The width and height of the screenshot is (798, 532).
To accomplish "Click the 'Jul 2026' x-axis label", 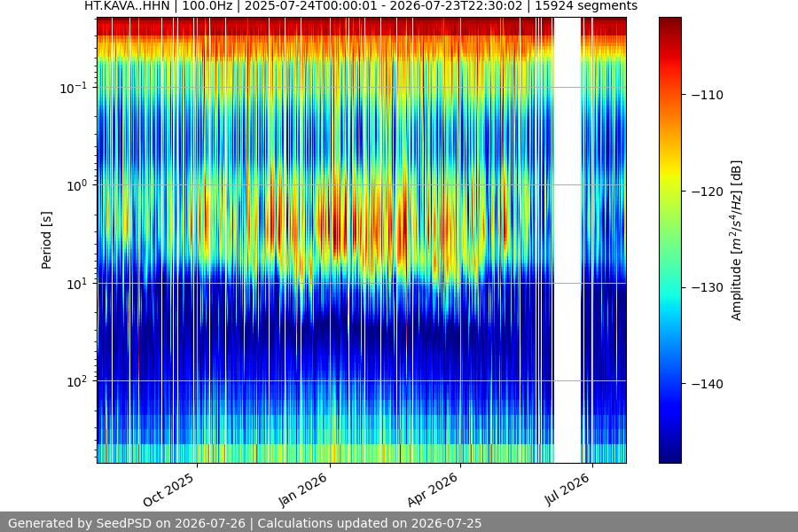I will [x=567, y=489].
